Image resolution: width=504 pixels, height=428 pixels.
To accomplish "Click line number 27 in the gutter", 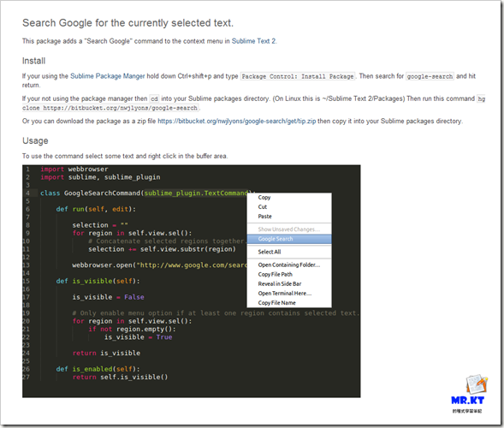I will click(26, 377).
